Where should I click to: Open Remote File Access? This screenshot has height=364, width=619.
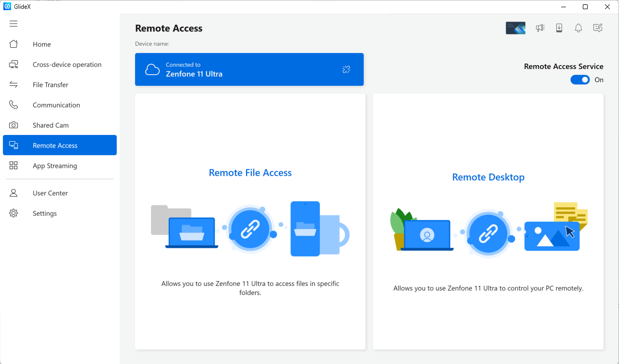pos(250,172)
